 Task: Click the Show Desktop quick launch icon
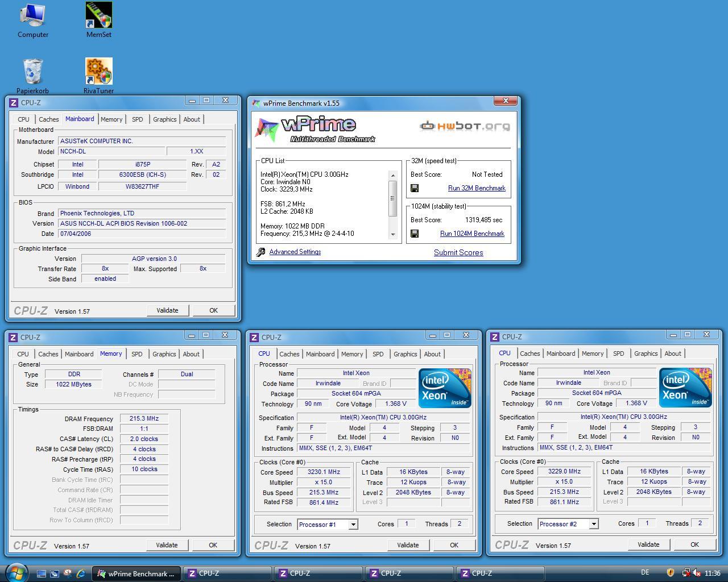coord(41,573)
